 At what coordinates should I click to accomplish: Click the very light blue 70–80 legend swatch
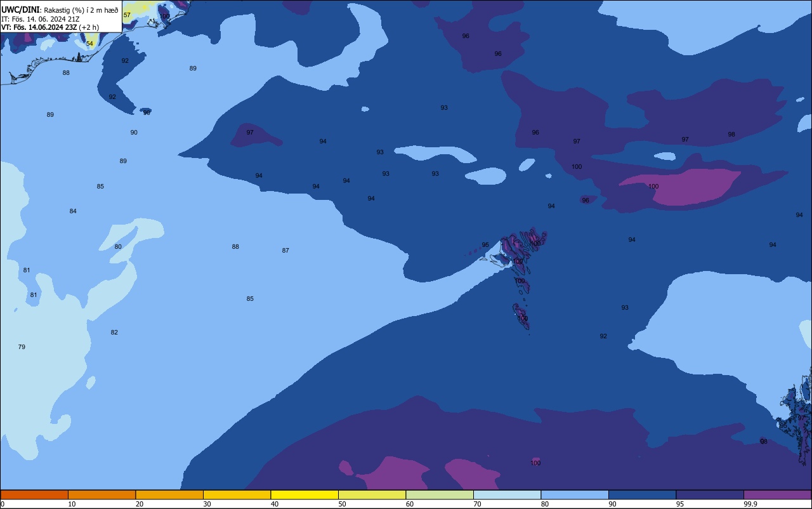point(507,494)
